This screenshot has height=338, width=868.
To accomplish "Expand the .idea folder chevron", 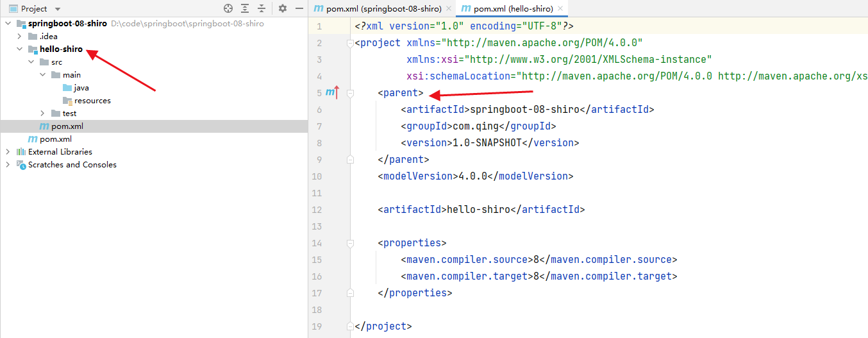I will tap(20, 37).
